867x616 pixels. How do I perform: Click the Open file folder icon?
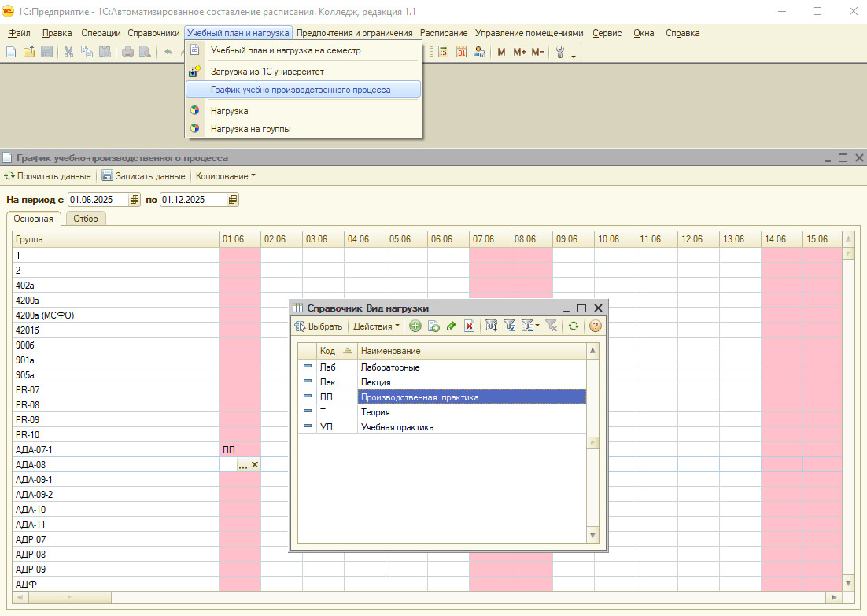(29, 52)
